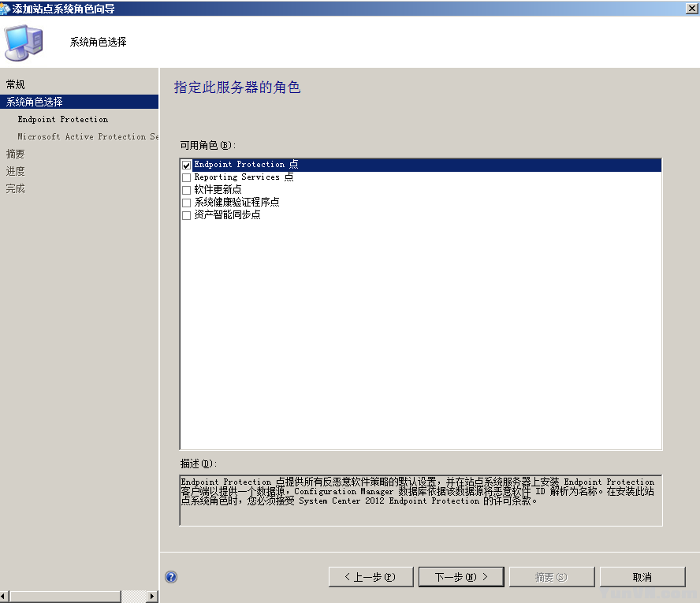700x603 pixels.
Task: Click the 上一步(P) back button
Action: point(371,577)
